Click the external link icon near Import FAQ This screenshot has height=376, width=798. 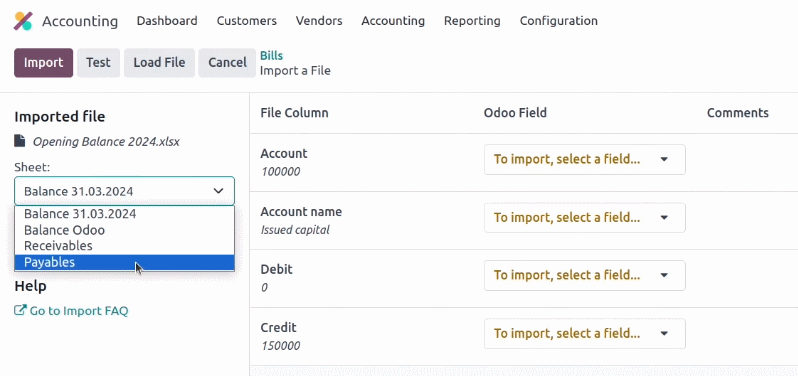tap(20, 310)
